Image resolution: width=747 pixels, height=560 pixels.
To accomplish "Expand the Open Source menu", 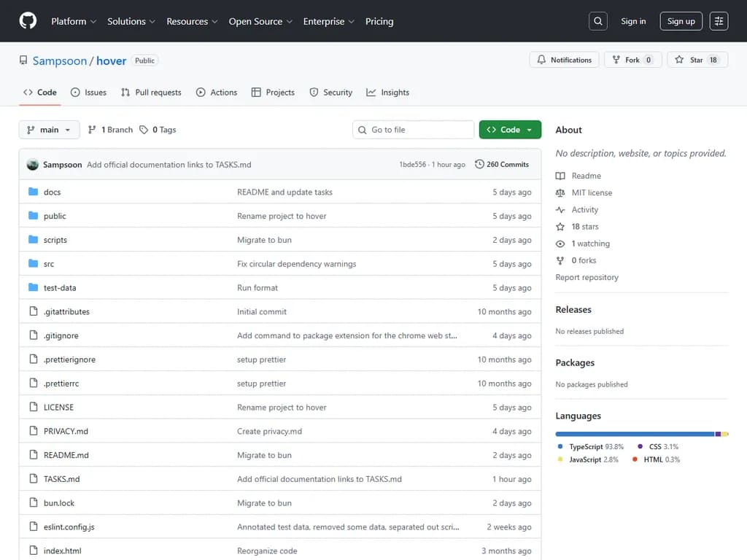I will tap(260, 21).
